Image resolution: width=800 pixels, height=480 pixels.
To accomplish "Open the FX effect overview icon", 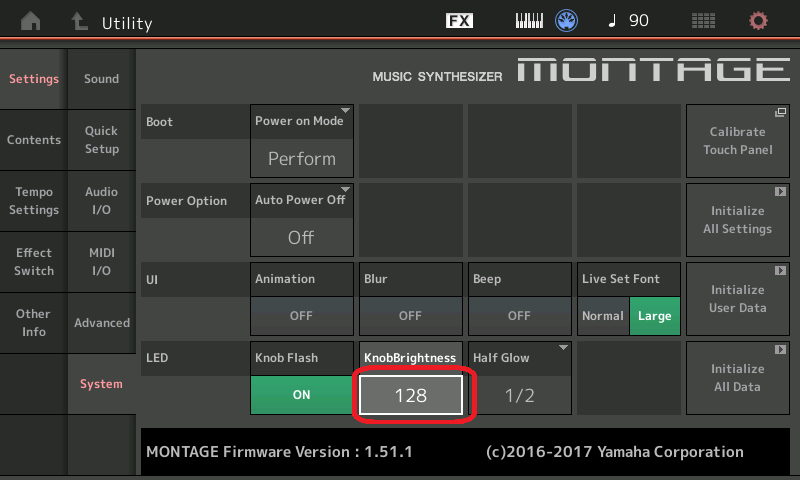I will (x=459, y=21).
